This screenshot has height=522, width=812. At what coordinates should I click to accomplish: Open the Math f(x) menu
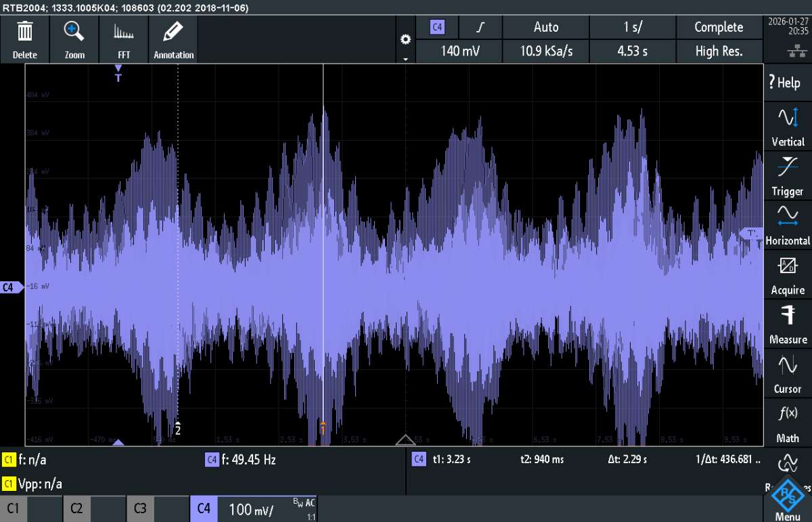coord(788,423)
